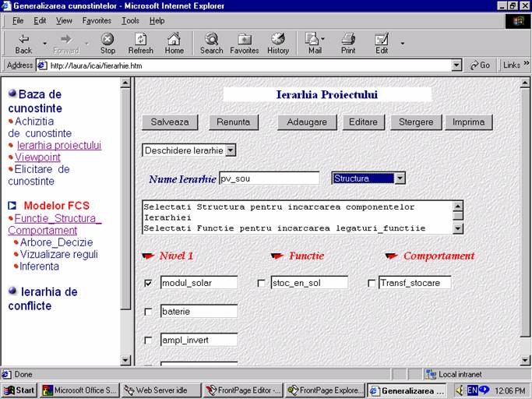Open the Favorites menu in menu bar
Screen dimensions: 532x399
(x=97, y=20)
